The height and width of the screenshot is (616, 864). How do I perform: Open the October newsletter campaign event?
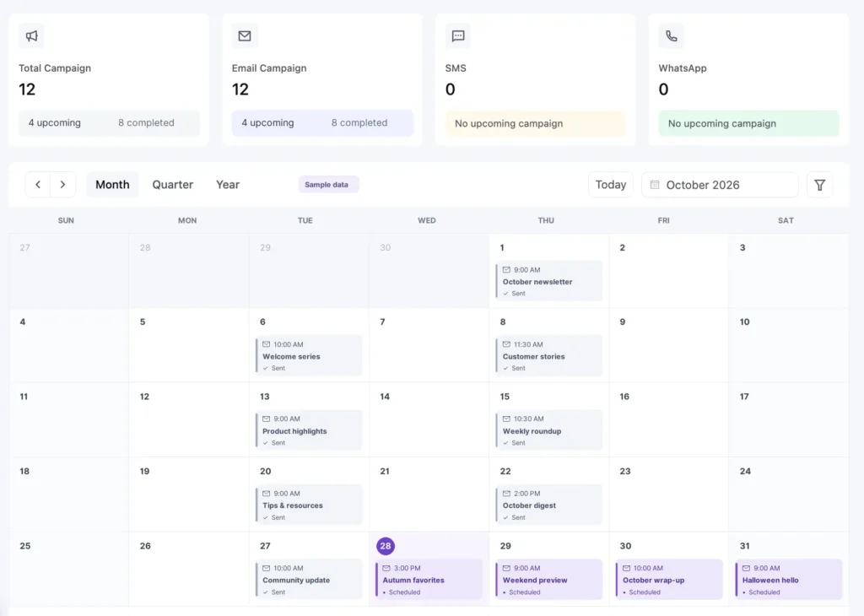click(548, 281)
